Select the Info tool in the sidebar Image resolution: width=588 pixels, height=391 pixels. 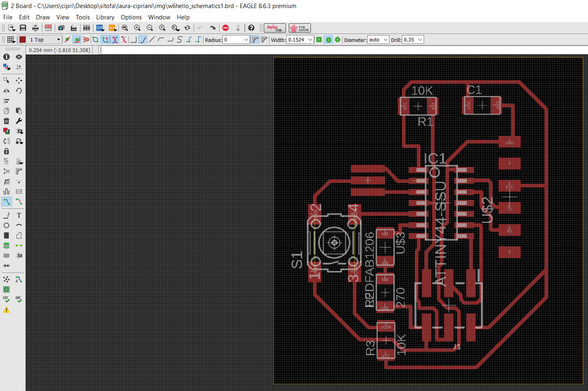pos(6,57)
